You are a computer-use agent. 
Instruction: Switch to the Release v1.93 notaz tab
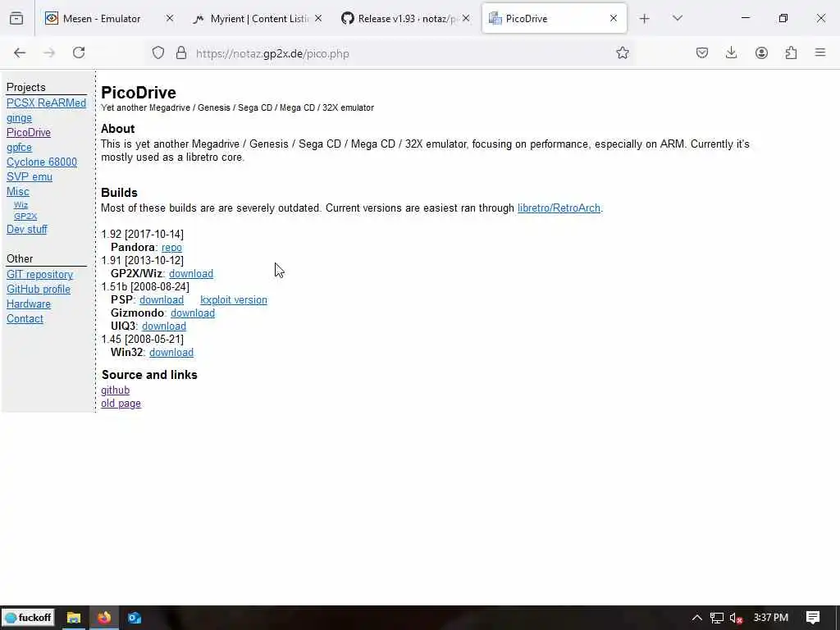[x=399, y=19]
